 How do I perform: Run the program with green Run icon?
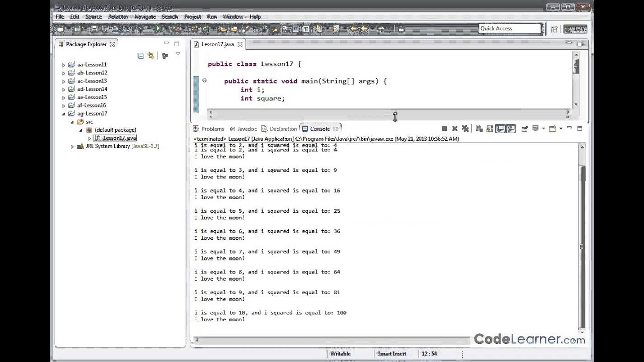158,29
